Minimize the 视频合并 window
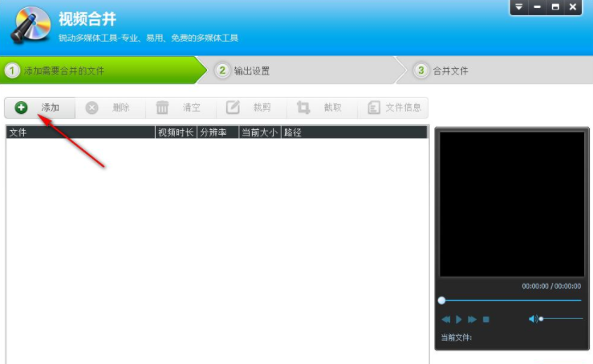This screenshot has width=593, height=364. [537, 6]
